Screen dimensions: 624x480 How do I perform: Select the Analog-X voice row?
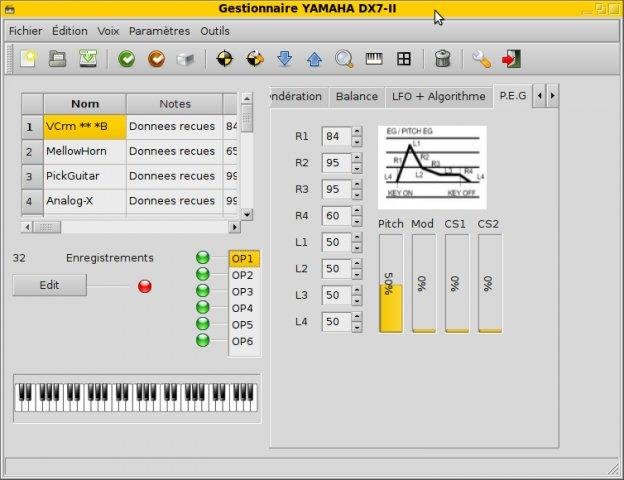tap(130, 201)
